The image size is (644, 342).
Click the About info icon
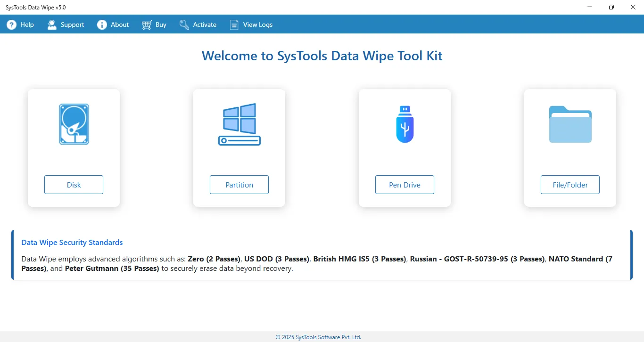coord(102,24)
